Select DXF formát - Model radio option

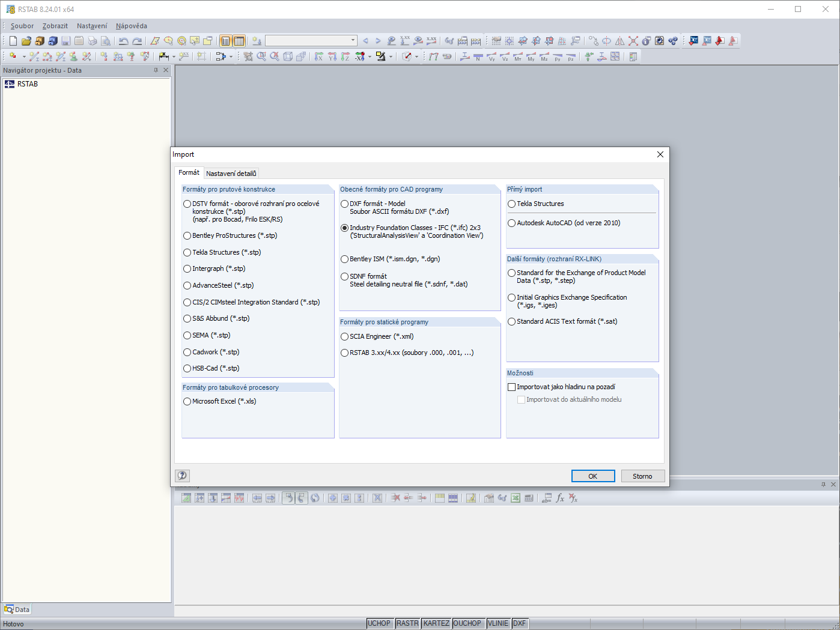coord(345,204)
